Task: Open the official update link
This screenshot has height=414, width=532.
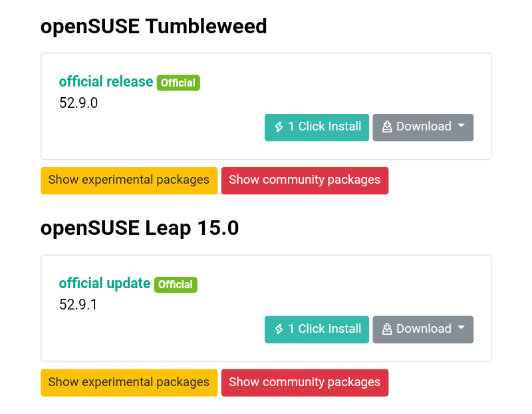Action: point(104,284)
